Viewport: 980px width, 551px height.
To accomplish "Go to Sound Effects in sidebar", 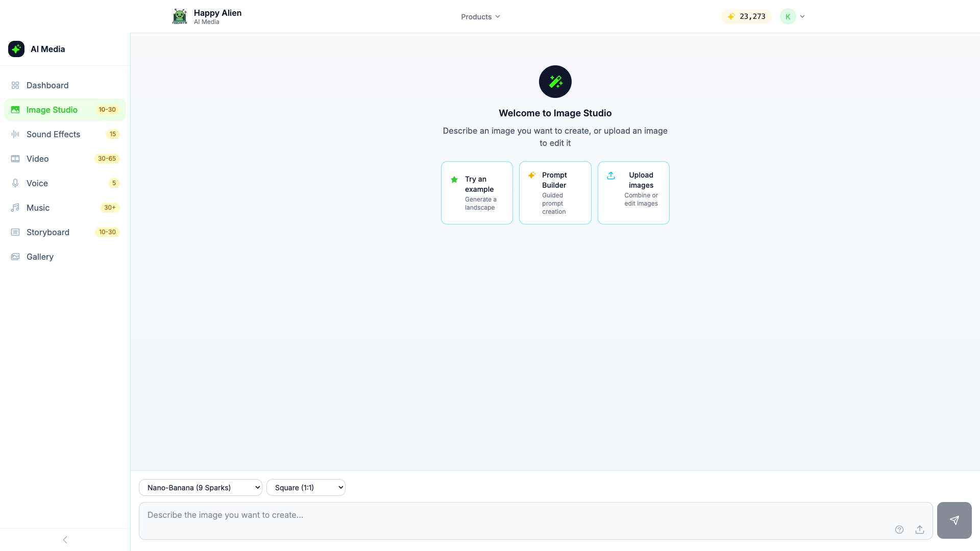I will pyautogui.click(x=53, y=134).
